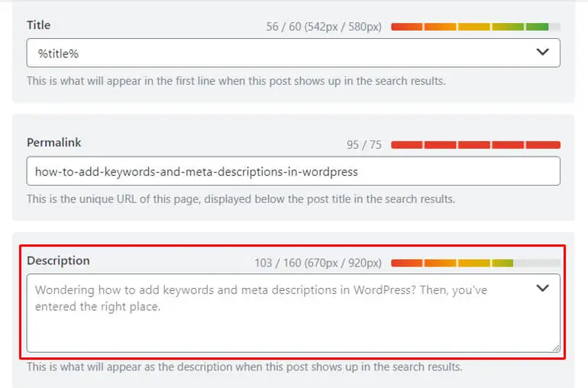This screenshot has height=388, width=588.
Task: Open the Title field tag dropdown chevron
Action: click(x=542, y=52)
